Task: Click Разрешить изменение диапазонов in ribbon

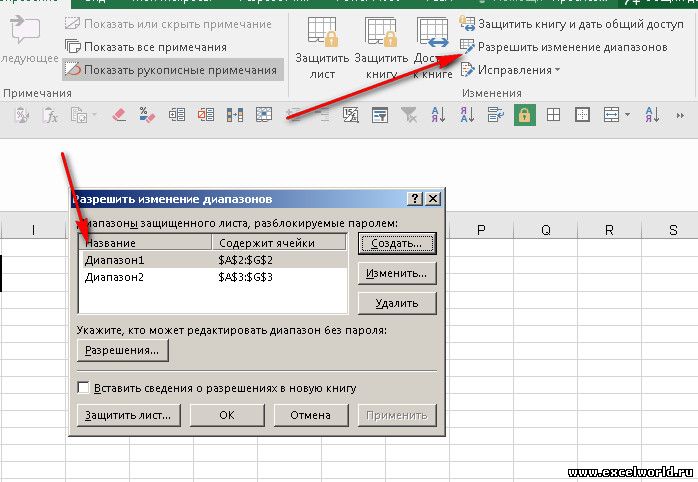Action: click(563, 46)
